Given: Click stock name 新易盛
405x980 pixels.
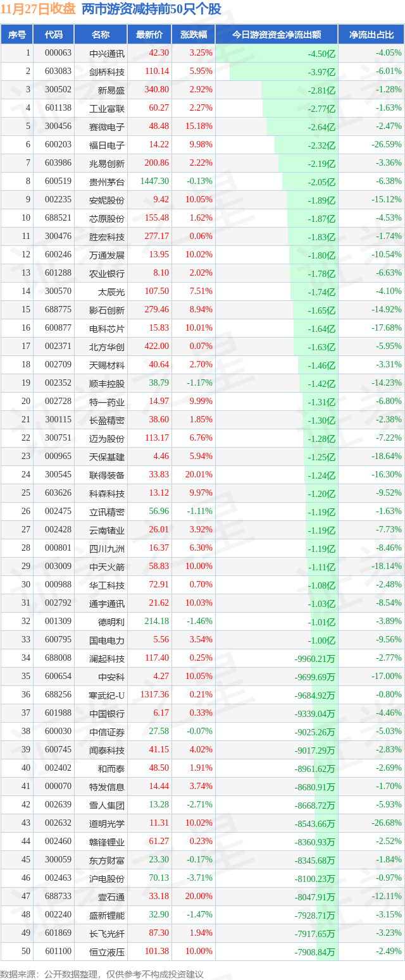Looking at the screenshot, I should tap(111, 90).
